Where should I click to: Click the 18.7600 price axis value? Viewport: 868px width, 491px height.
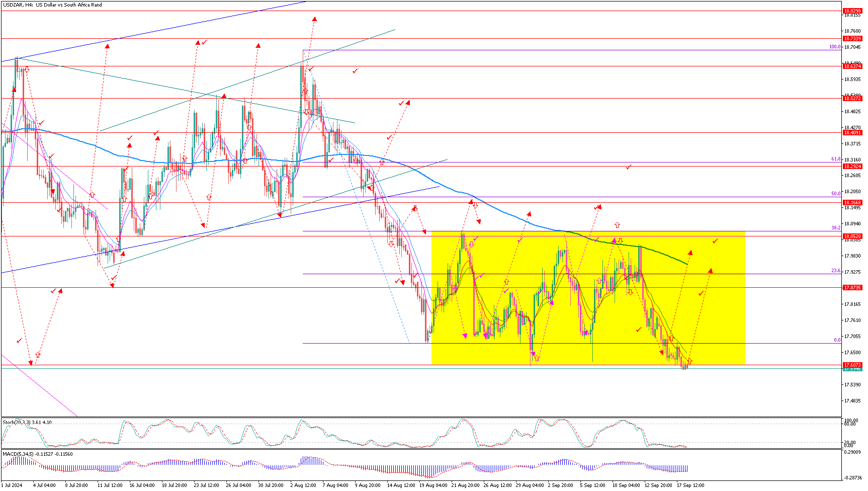tap(852, 31)
